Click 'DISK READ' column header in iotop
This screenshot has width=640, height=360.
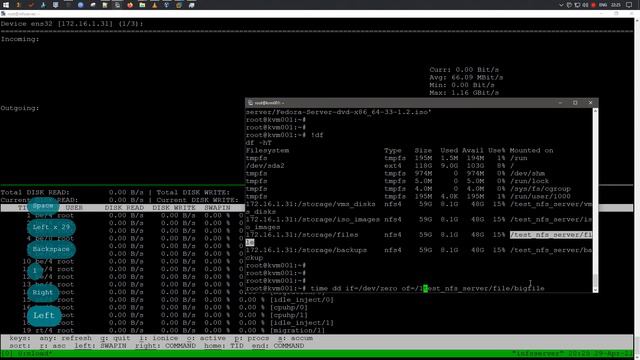tap(124, 208)
